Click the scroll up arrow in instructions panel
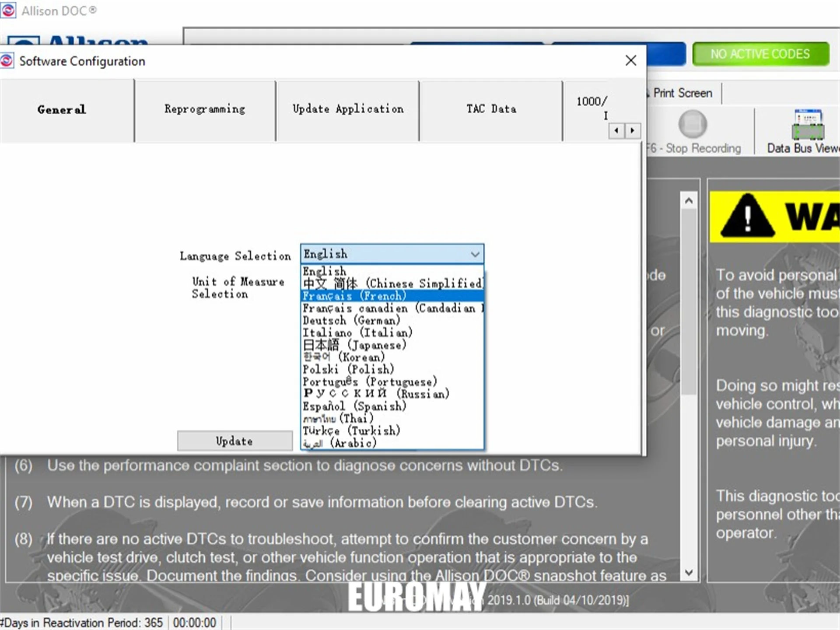This screenshot has height=630, width=840. pyautogui.click(x=689, y=201)
